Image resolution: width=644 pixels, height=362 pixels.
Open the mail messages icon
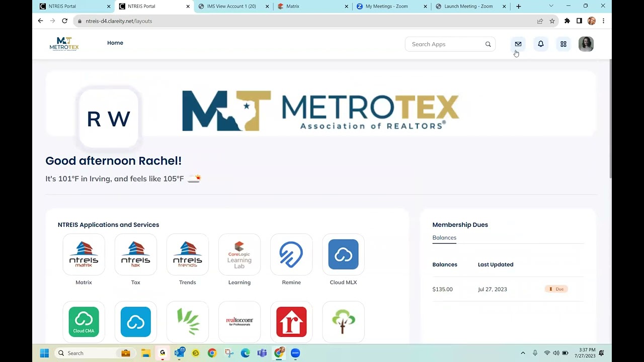pyautogui.click(x=518, y=44)
